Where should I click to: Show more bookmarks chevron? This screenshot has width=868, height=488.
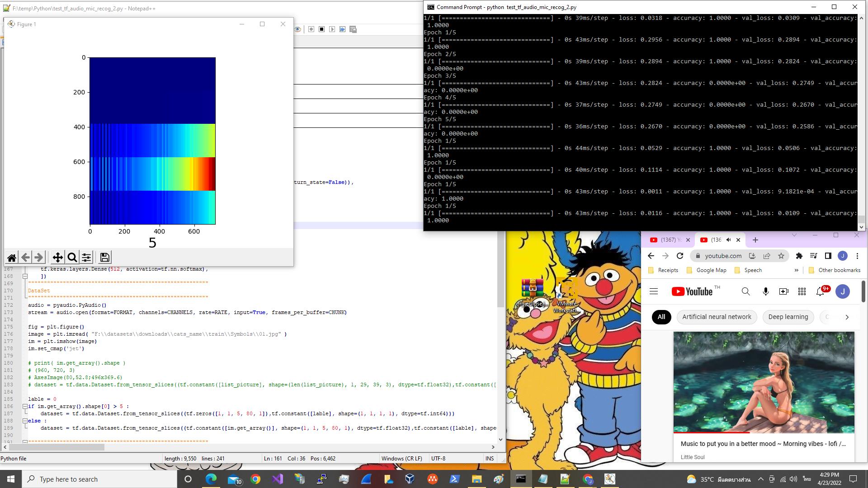pyautogui.click(x=796, y=270)
